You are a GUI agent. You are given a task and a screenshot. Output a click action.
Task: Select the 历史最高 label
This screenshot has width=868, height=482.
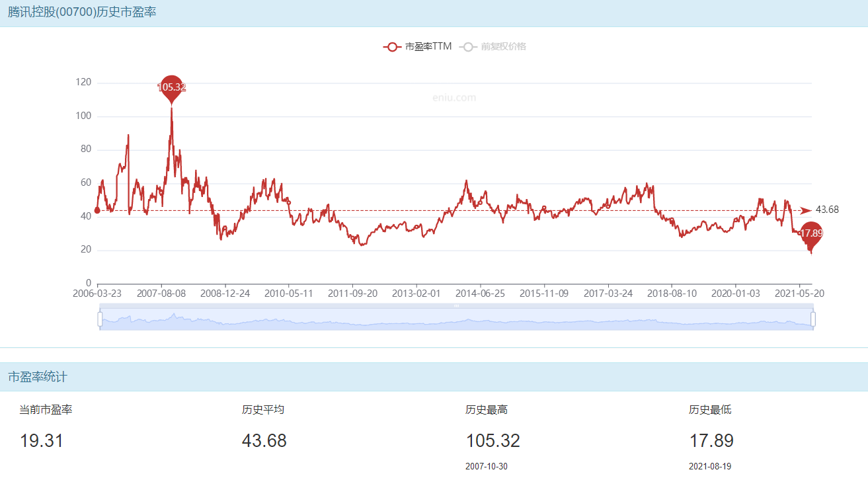(487, 410)
